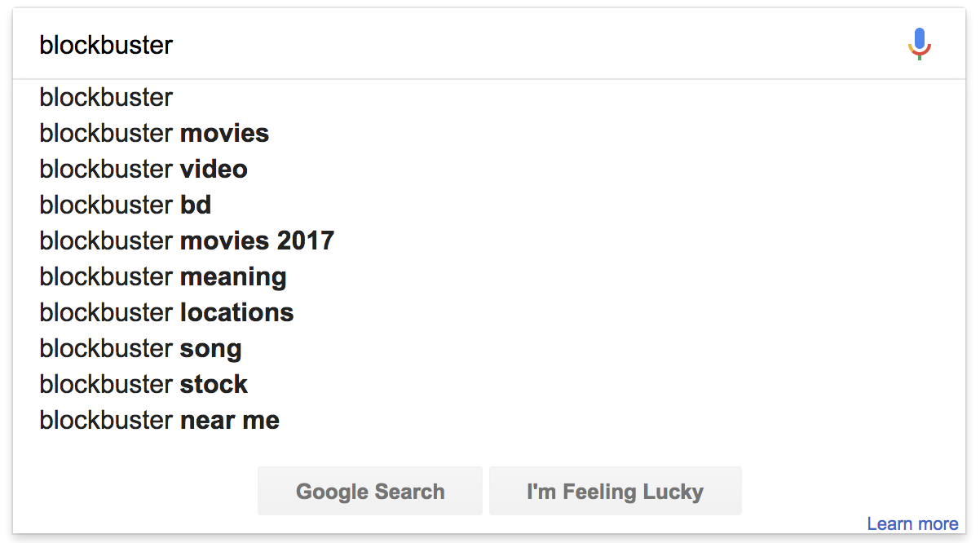Image resolution: width=980 pixels, height=543 pixels.
Task: Select the "blockbuster stock" suggestion
Action: coord(489,385)
